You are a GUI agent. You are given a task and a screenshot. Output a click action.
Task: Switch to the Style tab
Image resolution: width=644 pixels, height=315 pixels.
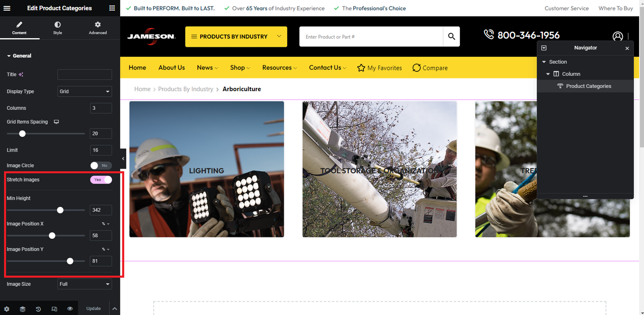pos(58,28)
